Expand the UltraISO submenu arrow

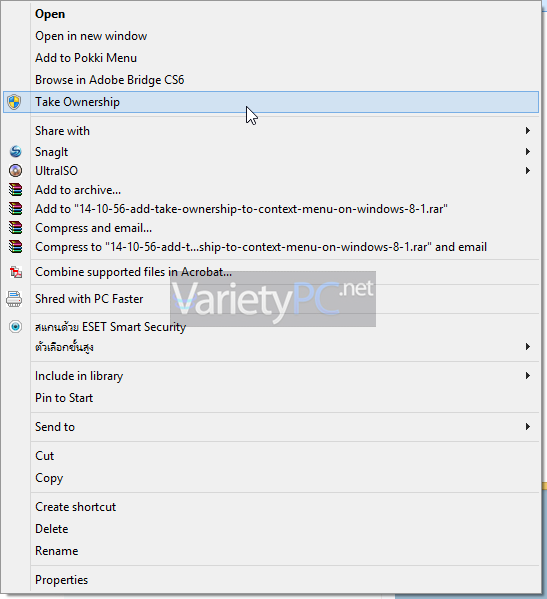(528, 170)
